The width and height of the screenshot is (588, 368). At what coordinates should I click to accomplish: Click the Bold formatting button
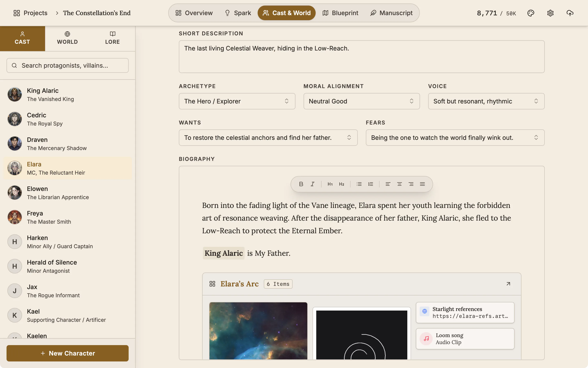click(x=301, y=184)
